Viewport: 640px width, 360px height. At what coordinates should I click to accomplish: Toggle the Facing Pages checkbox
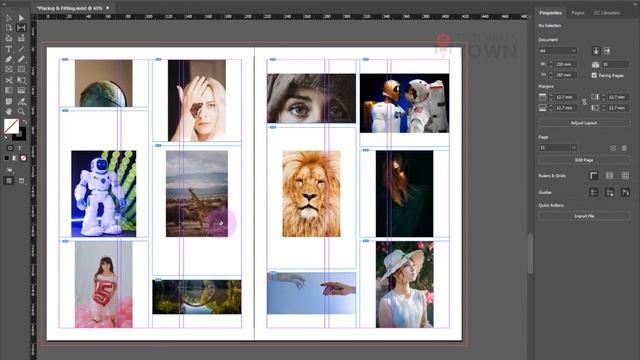tap(594, 76)
